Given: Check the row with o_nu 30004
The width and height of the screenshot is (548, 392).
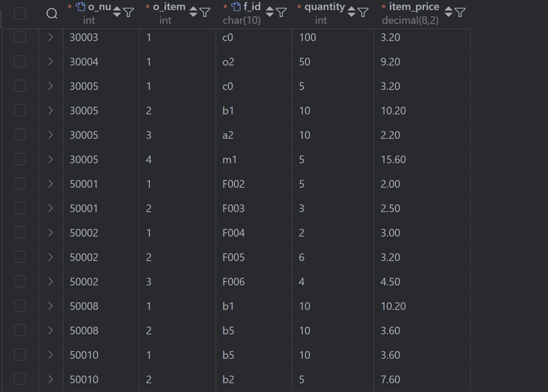Looking at the screenshot, I should 20,61.
